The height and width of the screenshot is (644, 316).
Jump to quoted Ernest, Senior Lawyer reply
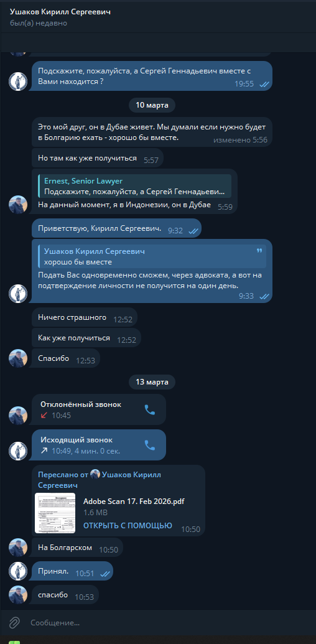(134, 185)
